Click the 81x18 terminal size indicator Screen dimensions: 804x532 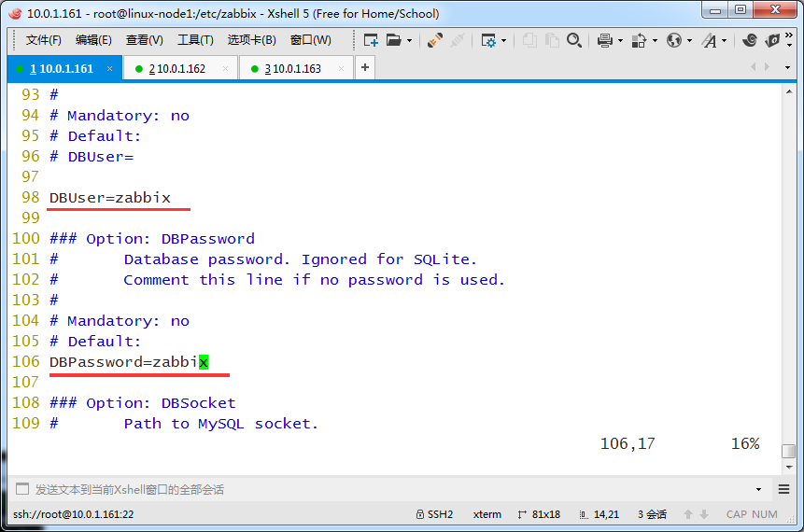pyautogui.click(x=539, y=514)
